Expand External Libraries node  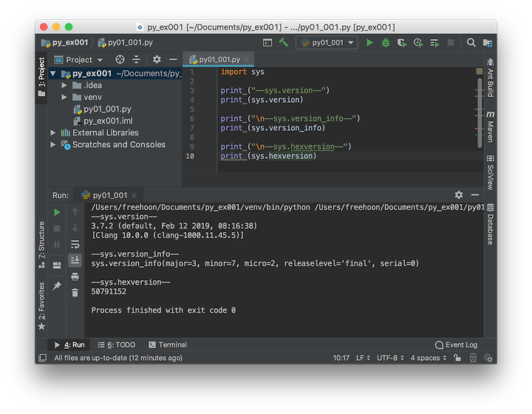pyautogui.click(x=53, y=132)
